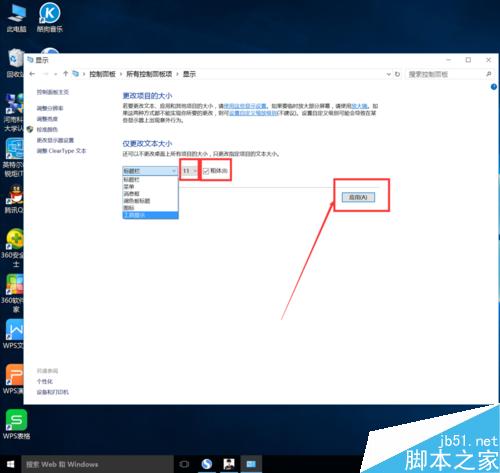Viewport: 500px width, 473px height.
Task: Open the 腾讯QQ penguin desktop icon
Action: coord(14,199)
